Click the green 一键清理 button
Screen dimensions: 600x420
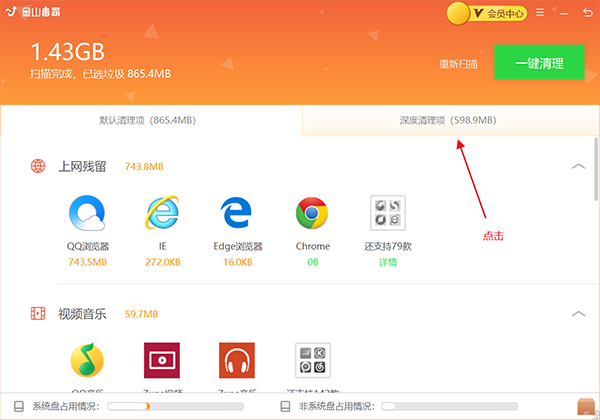[x=539, y=62]
